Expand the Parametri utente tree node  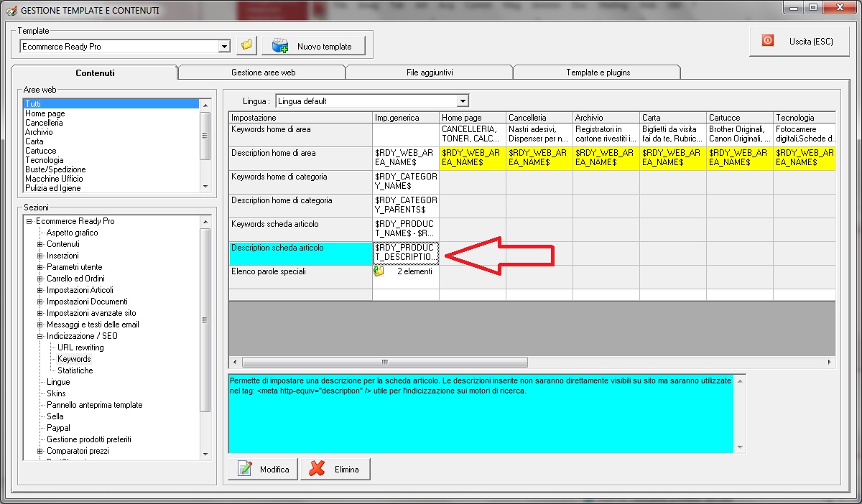tap(40, 267)
